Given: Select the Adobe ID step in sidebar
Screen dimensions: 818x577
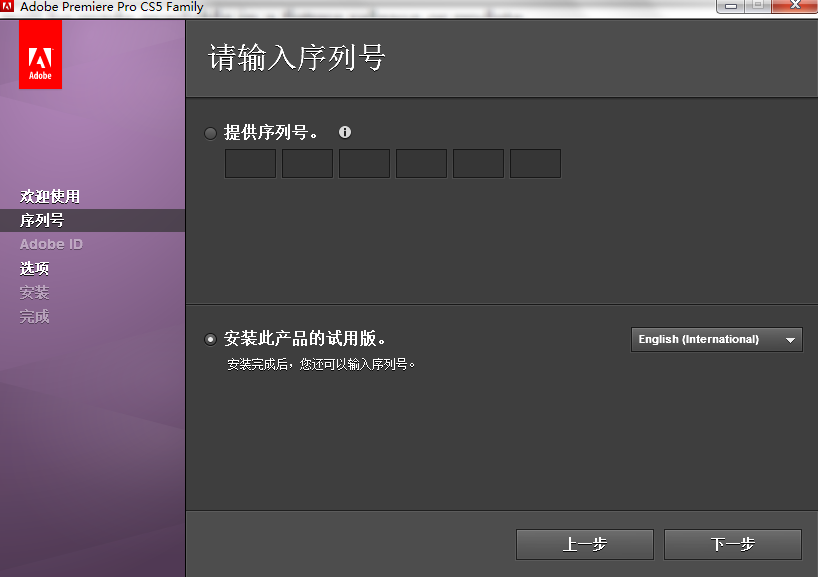Looking at the screenshot, I should point(51,244).
